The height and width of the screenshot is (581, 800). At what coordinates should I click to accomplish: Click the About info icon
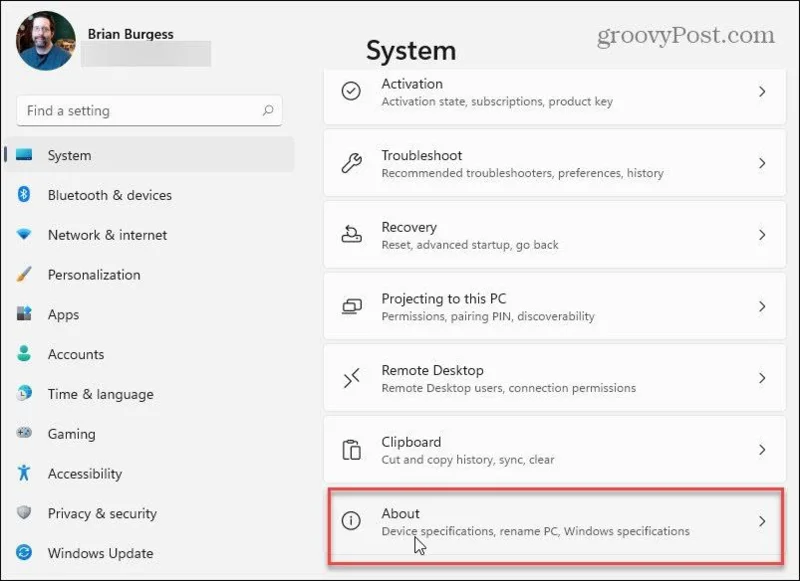click(351, 521)
